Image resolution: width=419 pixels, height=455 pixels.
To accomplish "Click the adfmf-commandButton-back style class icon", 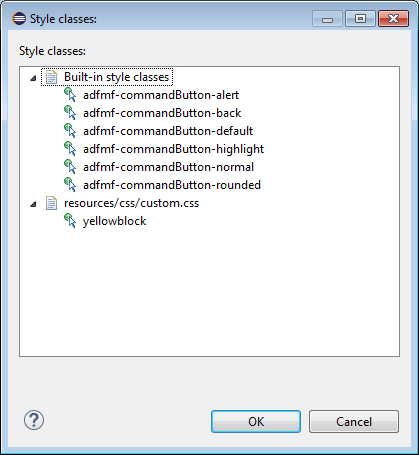I will (70, 113).
